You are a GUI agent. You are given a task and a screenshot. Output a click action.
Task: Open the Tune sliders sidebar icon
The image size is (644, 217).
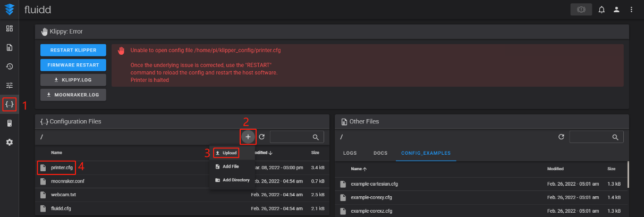pyautogui.click(x=9, y=85)
